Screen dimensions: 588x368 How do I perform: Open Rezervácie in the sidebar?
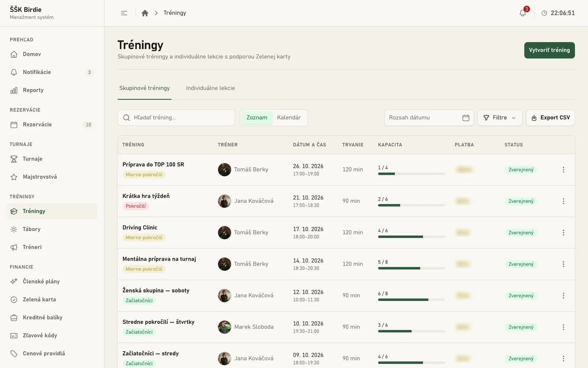(x=52, y=125)
